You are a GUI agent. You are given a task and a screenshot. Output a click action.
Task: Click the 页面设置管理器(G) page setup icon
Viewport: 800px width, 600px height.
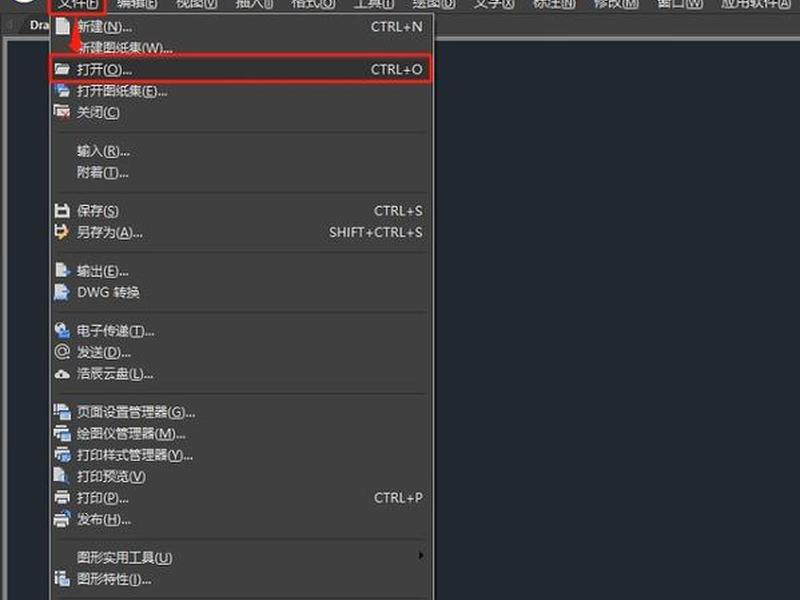pyautogui.click(x=62, y=412)
